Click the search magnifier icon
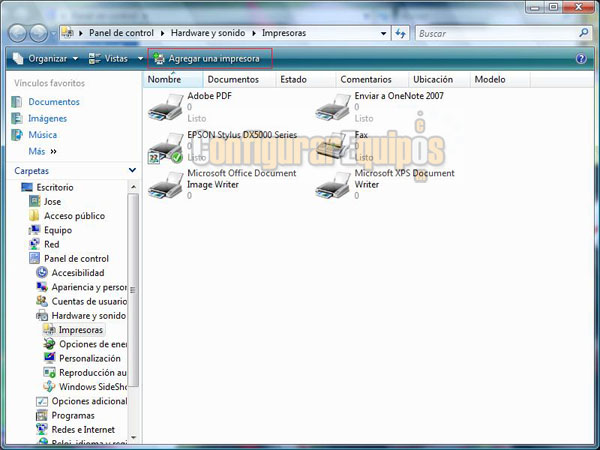Image resolution: width=600 pixels, height=450 pixels. [x=583, y=33]
